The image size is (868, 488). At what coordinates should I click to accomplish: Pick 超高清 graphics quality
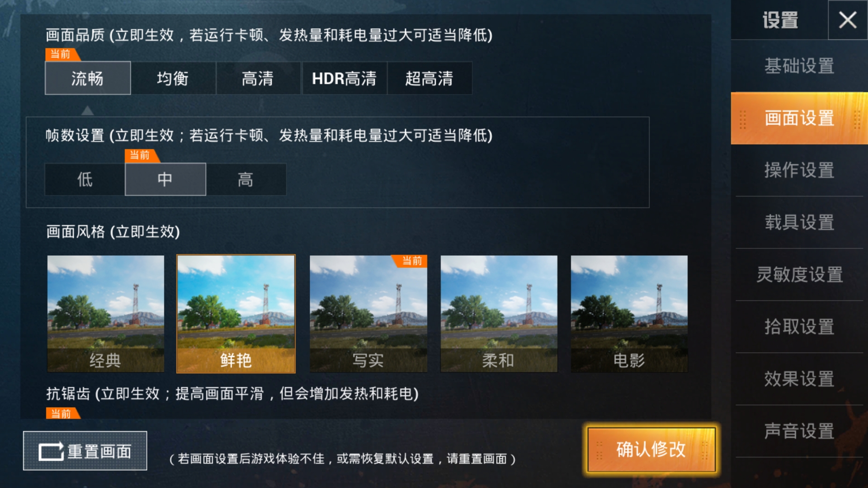click(x=429, y=78)
